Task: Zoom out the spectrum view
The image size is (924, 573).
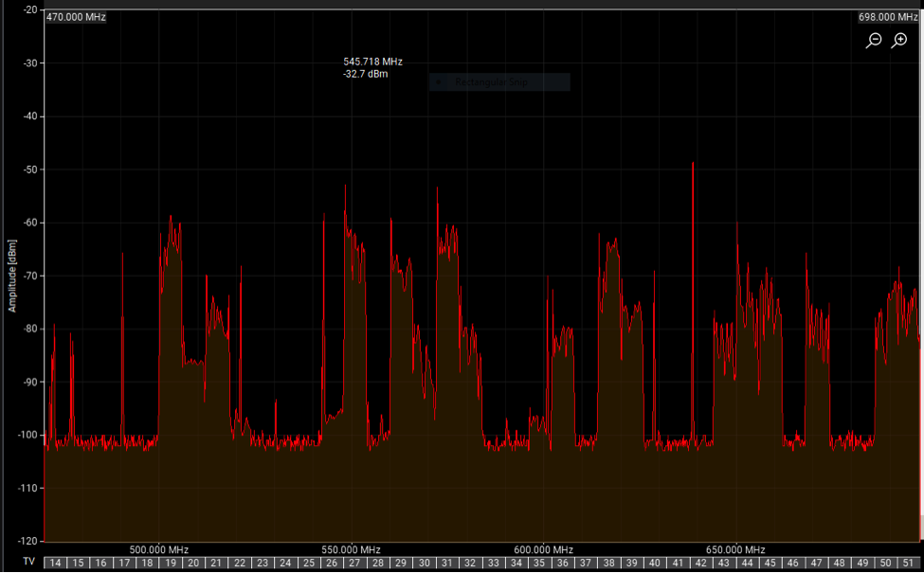Action: point(874,41)
